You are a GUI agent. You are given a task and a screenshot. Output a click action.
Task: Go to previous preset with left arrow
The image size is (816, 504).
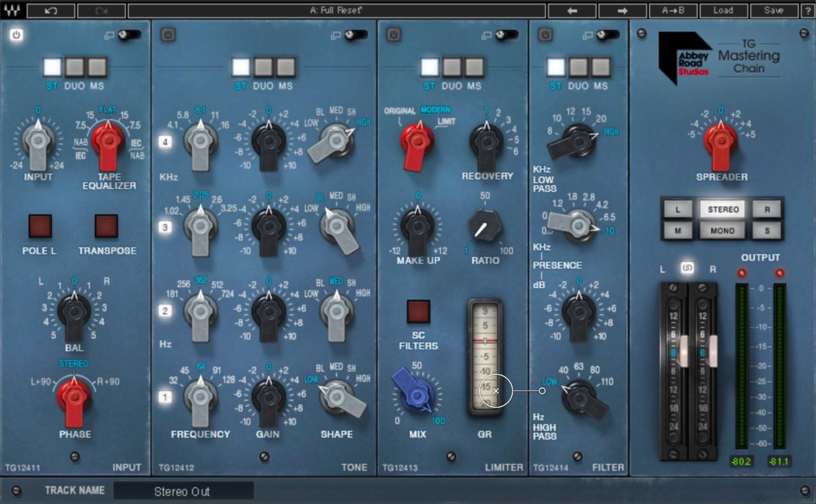tap(572, 10)
